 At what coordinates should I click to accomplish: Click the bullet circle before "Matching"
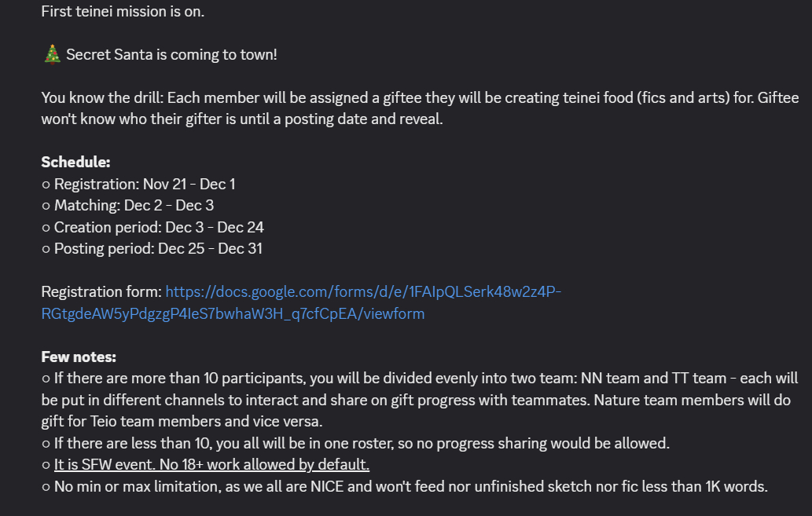coord(46,207)
